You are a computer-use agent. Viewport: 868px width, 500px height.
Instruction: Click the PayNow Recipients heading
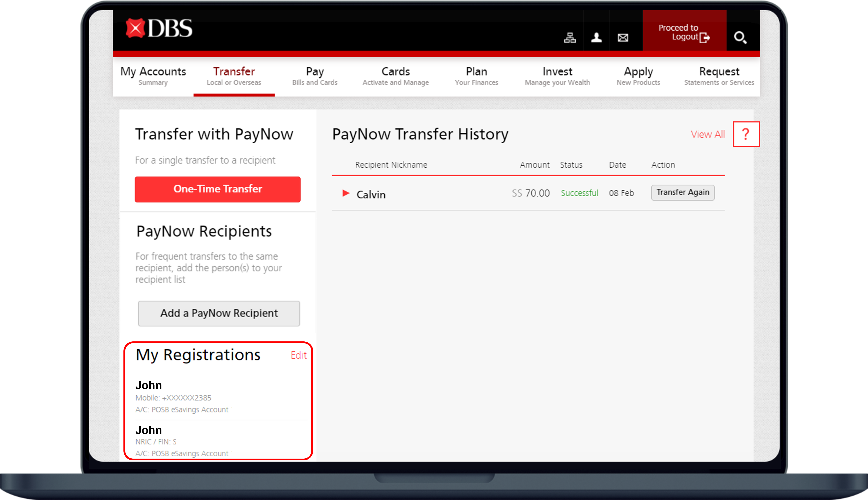coord(204,232)
